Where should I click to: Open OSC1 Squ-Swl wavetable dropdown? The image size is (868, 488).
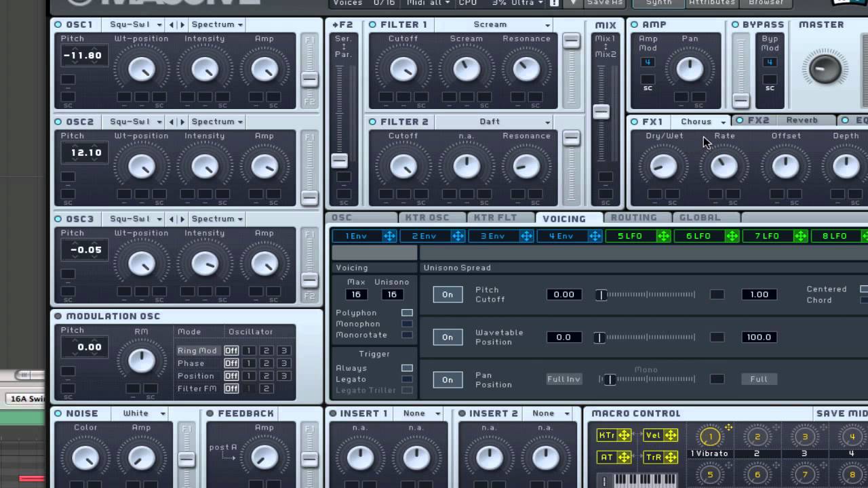(136, 24)
